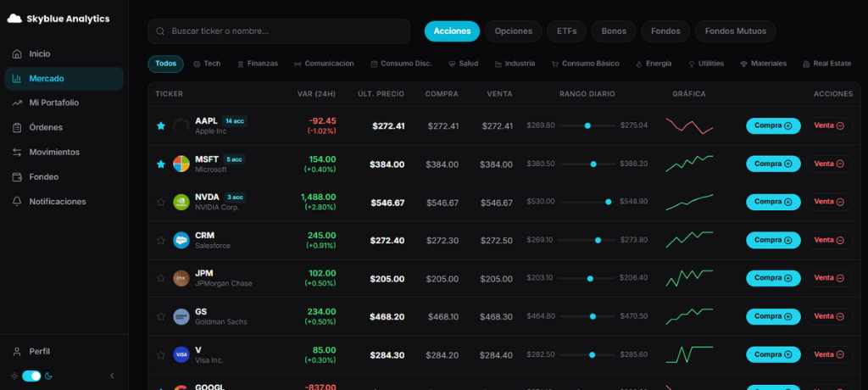The image size is (868, 390).
Task: Open Perfil at sidebar bottom
Action: click(x=64, y=351)
